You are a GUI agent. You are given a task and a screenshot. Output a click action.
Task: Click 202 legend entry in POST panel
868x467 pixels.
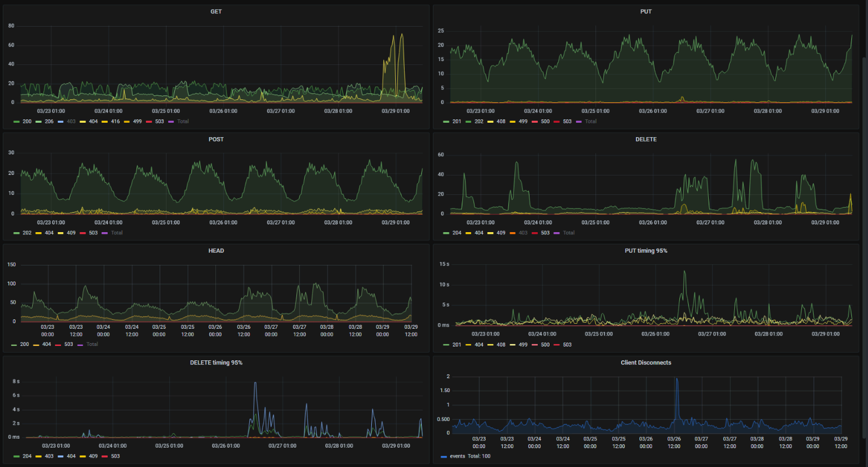pyautogui.click(x=23, y=233)
